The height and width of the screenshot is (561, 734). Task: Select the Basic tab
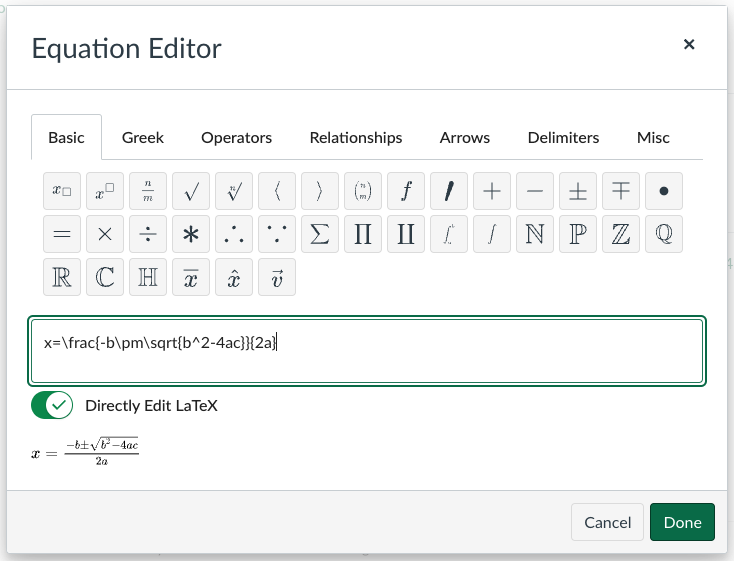click(x=66, y=138)
